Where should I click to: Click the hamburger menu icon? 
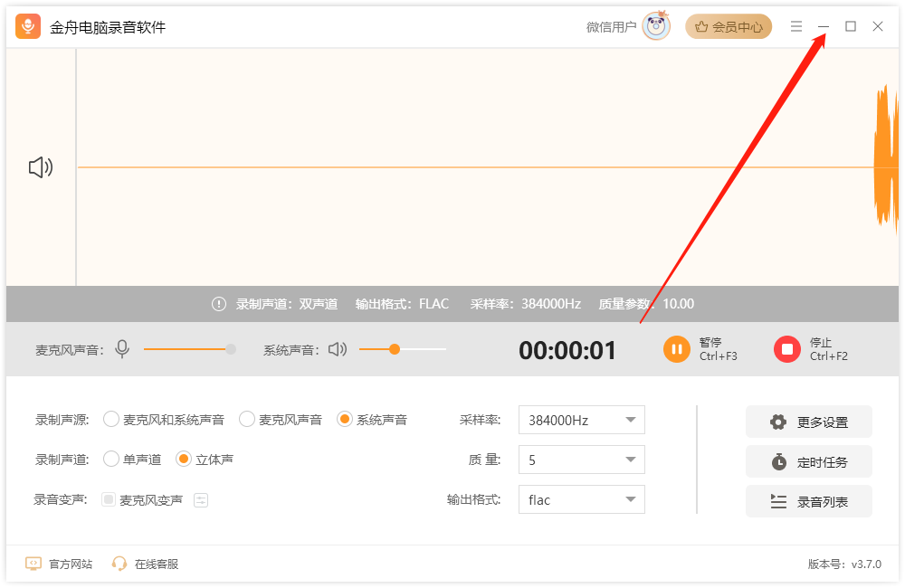(796, 26)
